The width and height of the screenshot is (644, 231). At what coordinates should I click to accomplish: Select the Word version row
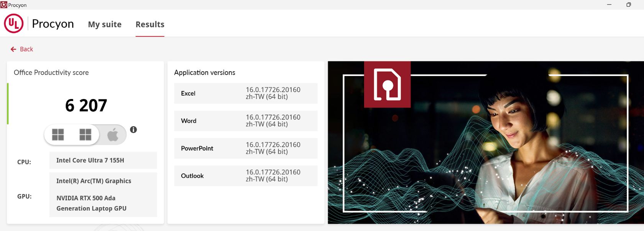tap(246, 121)
